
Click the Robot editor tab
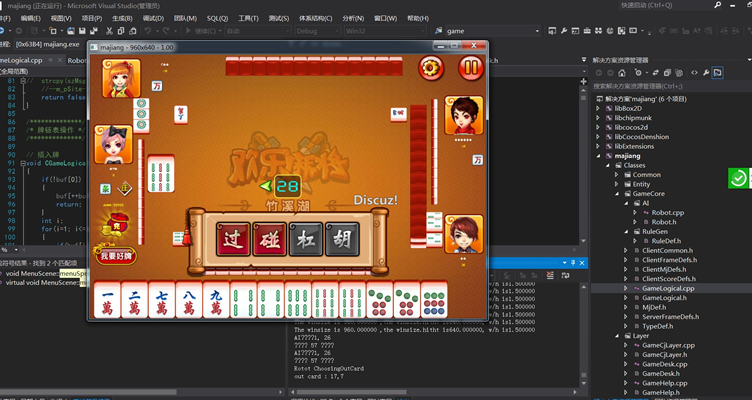point(77,60)
